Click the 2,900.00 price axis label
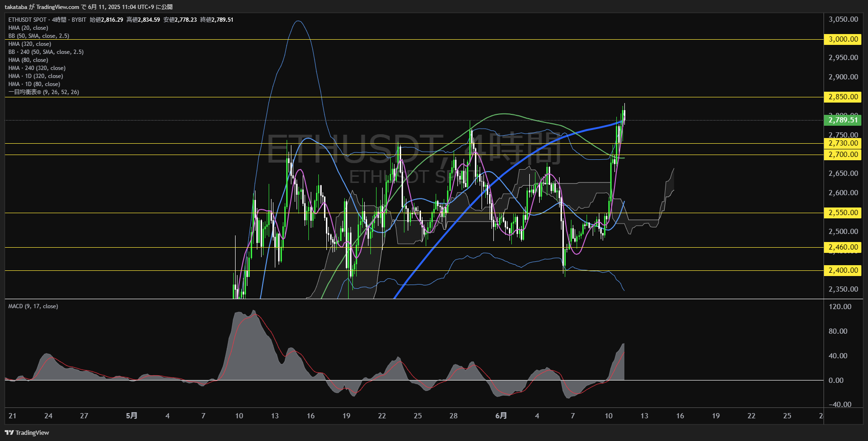The width and height of the screenshot is (868, 441). coord(843,77)
